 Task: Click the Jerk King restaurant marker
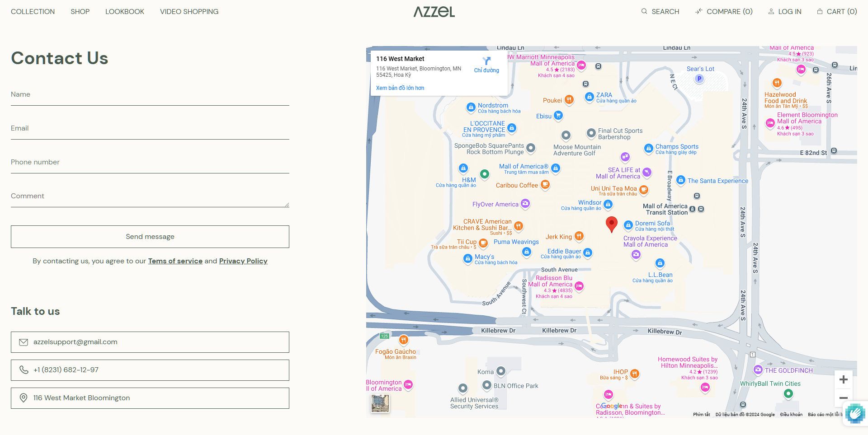[579, 236]
